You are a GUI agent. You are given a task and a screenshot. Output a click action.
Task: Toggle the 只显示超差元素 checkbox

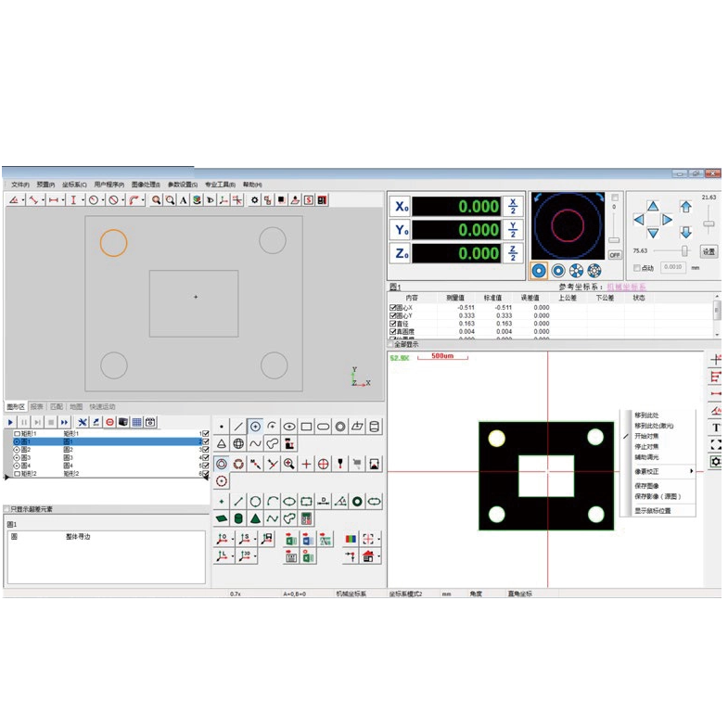(x=7, y=509)
